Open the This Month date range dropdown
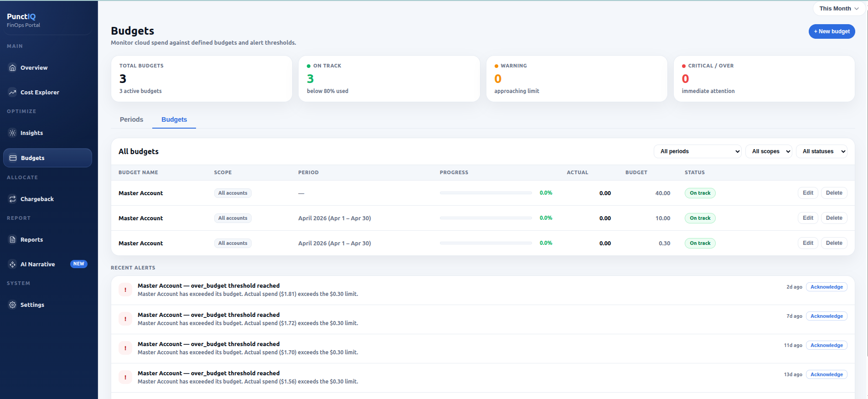 [839, 9]
